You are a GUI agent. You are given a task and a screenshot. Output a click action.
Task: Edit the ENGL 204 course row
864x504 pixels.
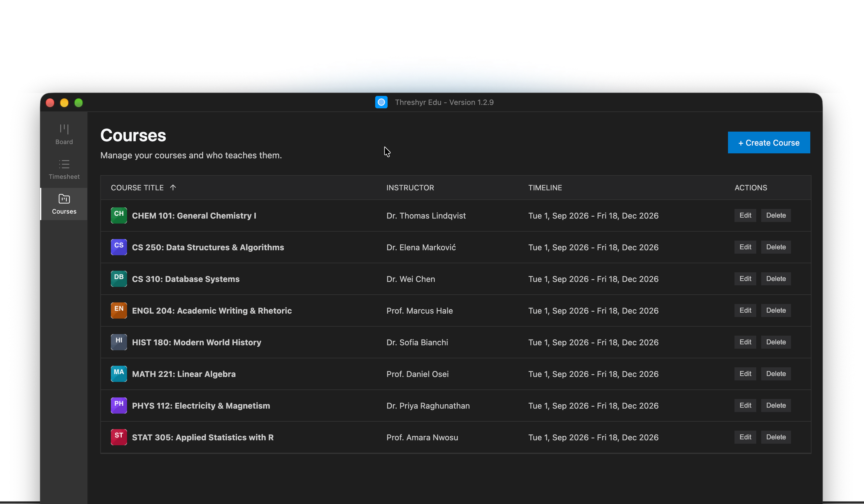pos(745,310)
